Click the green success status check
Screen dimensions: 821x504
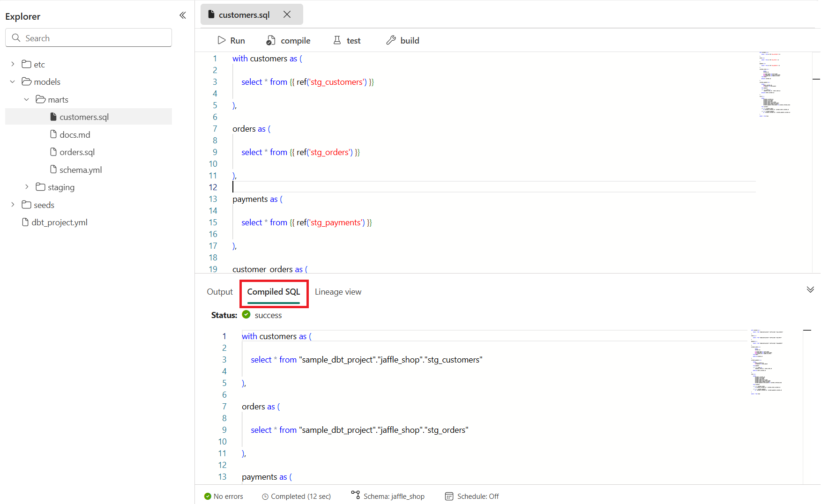coord(246,315)
